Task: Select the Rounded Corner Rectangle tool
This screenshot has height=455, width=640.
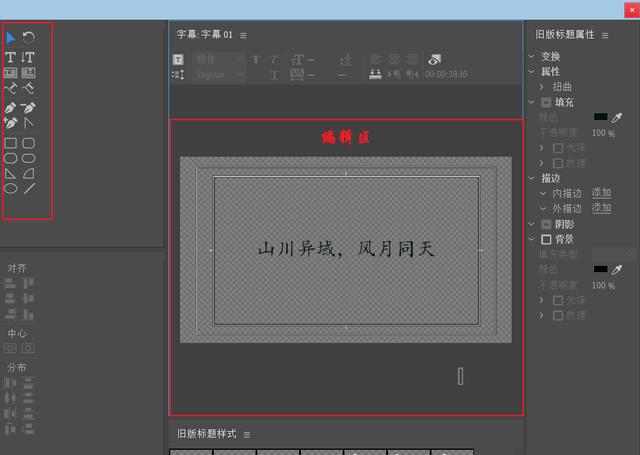Action: (x=28, y=143)
